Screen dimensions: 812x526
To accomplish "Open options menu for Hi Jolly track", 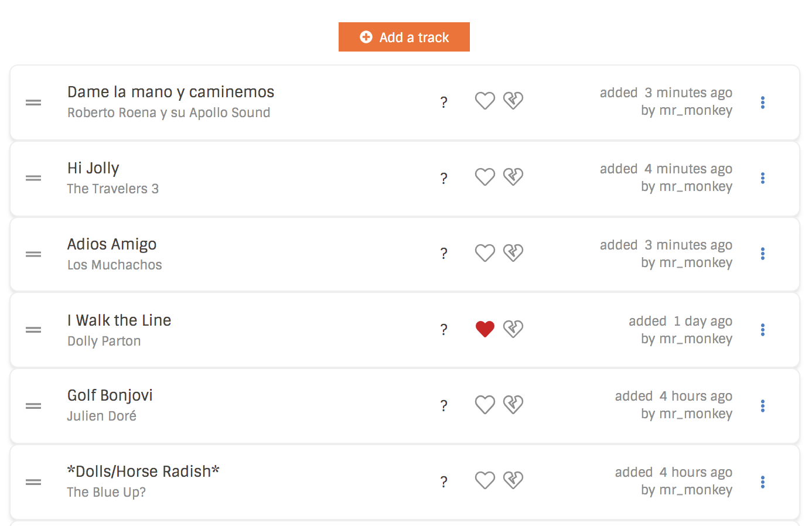I will (x=763, y=178).
